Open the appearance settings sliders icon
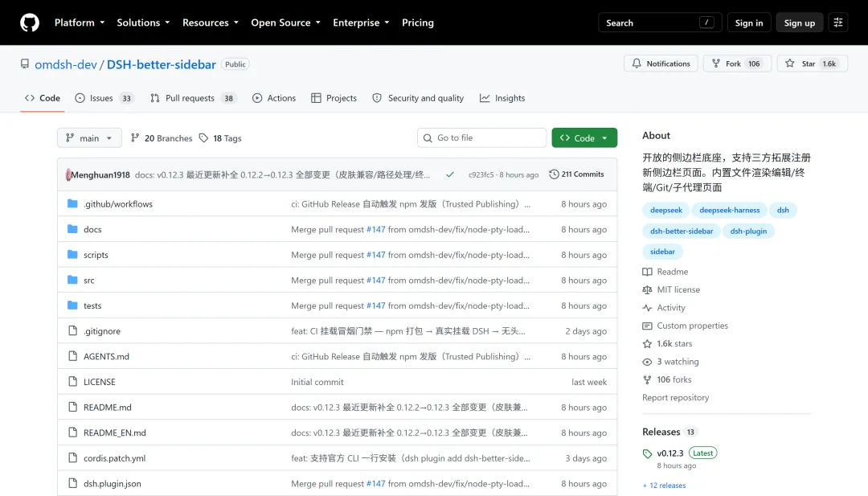The image size is (868, 496). 838,23
